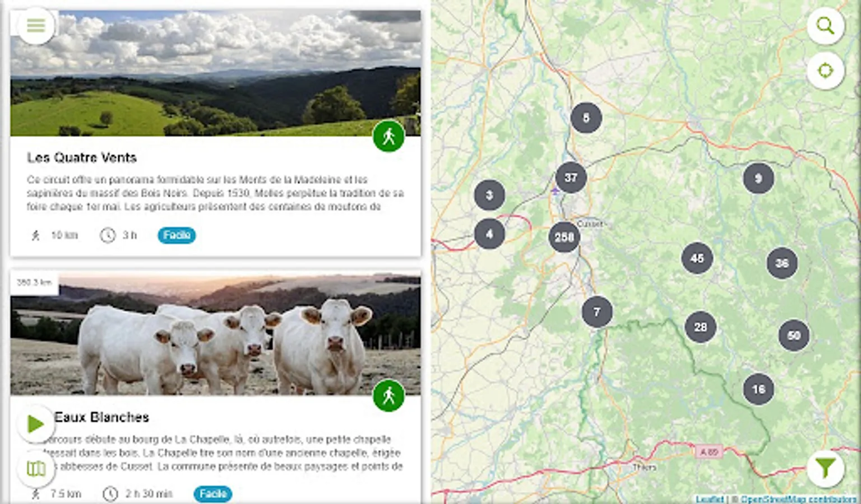The width and height of the screenshot is (861, 504).
Task: Expand the map cluster labeled 45
Action: tap(697, 258)
